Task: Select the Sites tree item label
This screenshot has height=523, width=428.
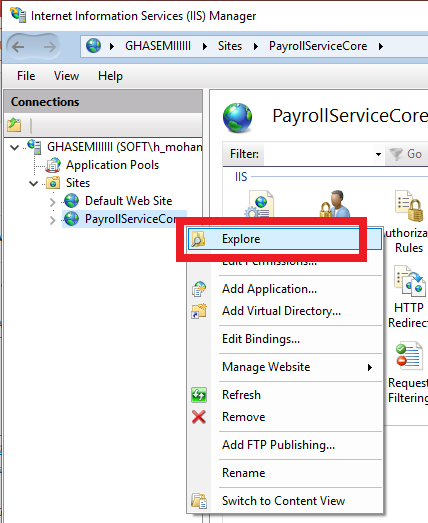Action: point(78,183)
